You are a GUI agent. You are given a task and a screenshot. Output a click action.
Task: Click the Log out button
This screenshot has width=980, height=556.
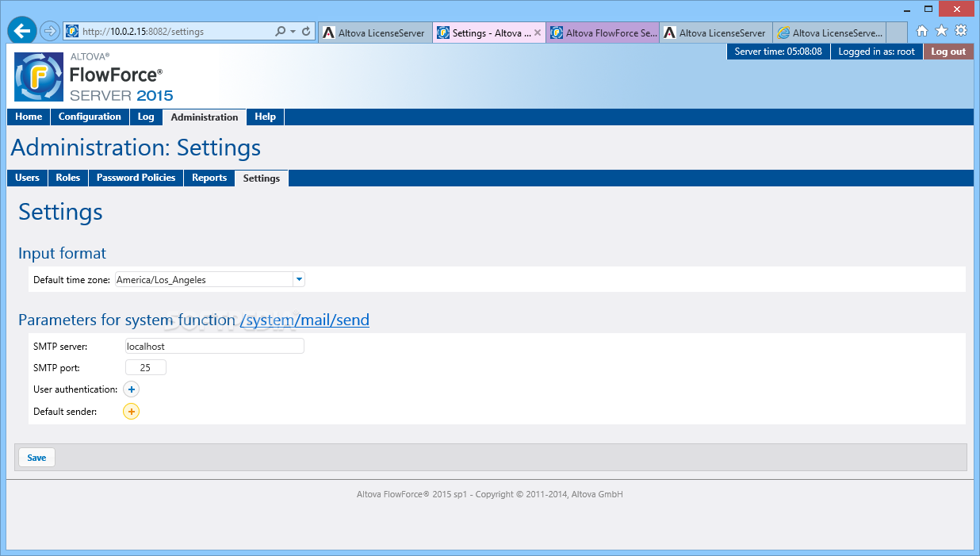tap(948, 52)
